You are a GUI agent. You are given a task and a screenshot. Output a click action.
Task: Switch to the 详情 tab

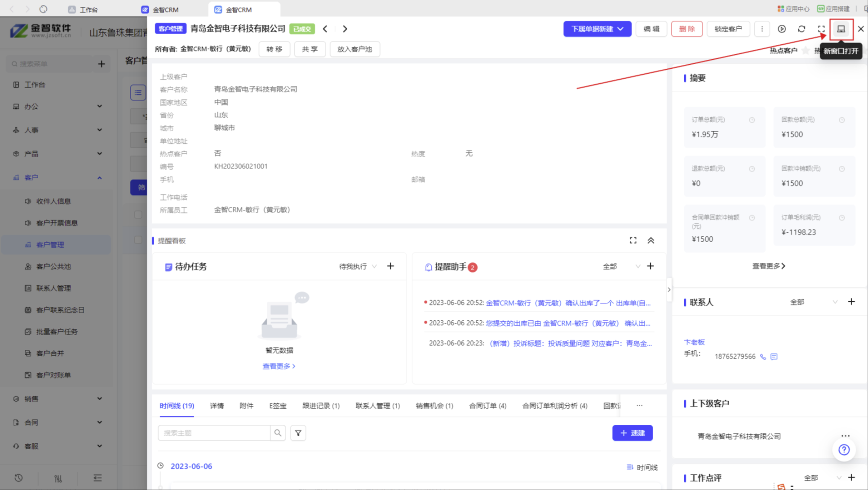tap(217, 406)
